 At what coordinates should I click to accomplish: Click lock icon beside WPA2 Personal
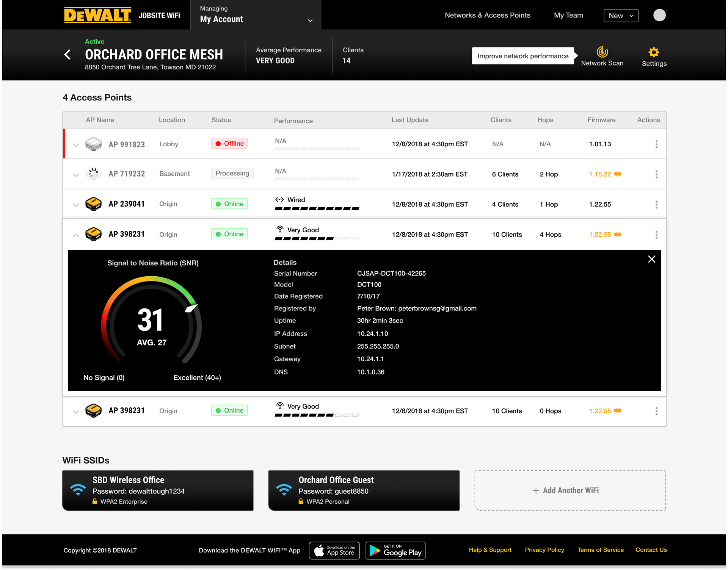(301, 501)
